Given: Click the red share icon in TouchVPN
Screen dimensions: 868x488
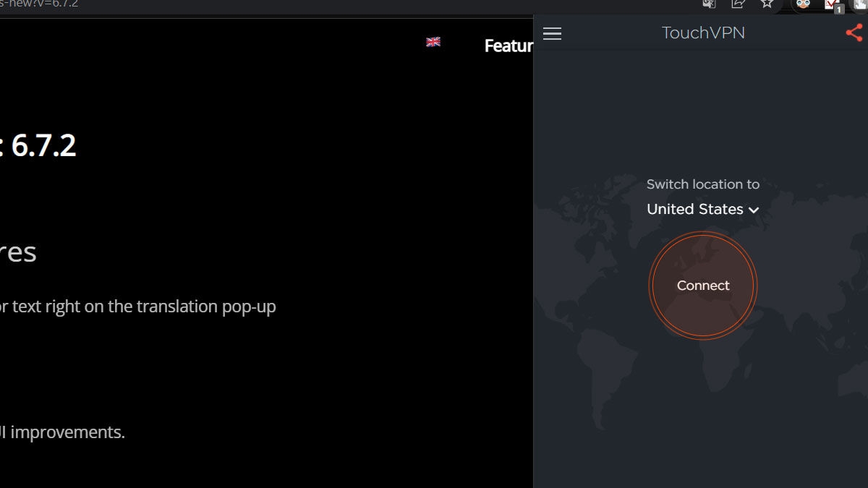Looking at the screenshot, I should (x=854, y=33).
